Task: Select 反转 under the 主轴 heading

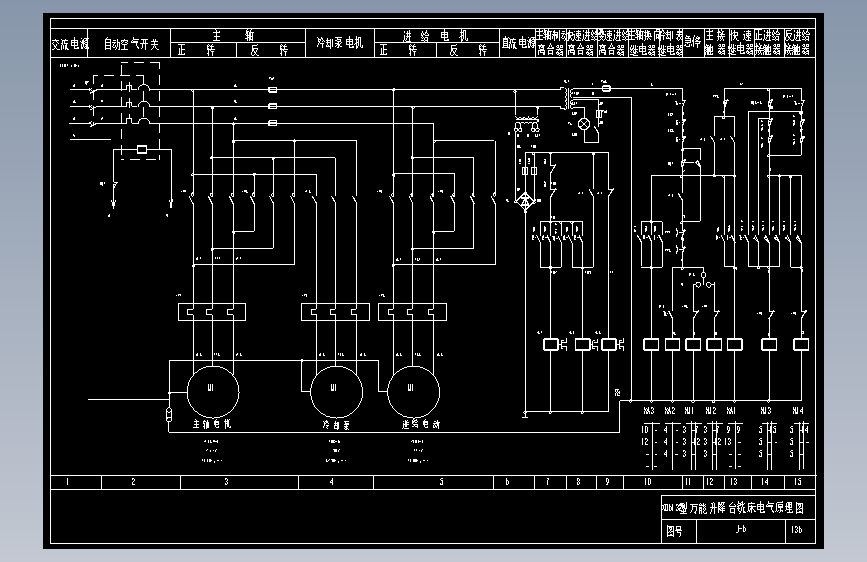Action: point(271,50)
